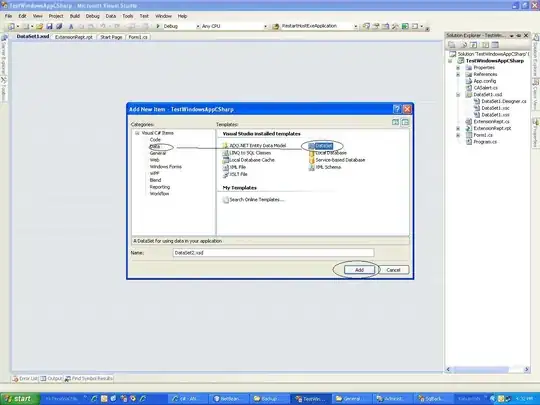Collapse DataSet1.xsd node in Solution Explorer
540x405 pixels.
click(458, 95)
